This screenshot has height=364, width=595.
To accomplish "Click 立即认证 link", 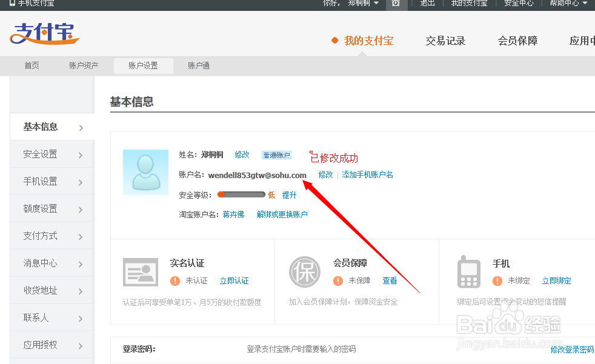I will pyautogui.click(x=234, y=281).
